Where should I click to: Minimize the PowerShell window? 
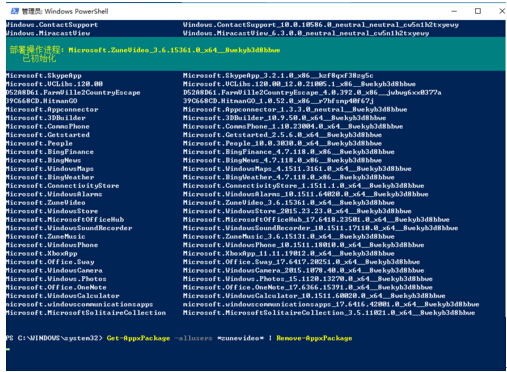[454, 11]
